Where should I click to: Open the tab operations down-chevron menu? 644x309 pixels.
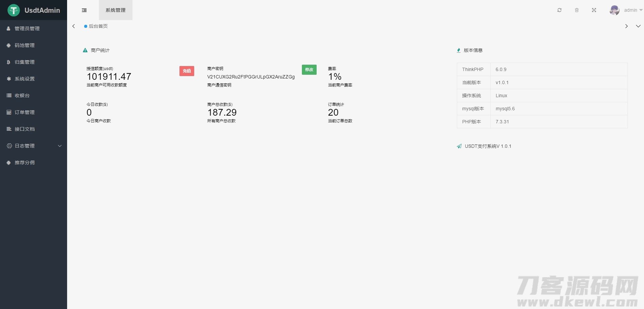point(638,26)
